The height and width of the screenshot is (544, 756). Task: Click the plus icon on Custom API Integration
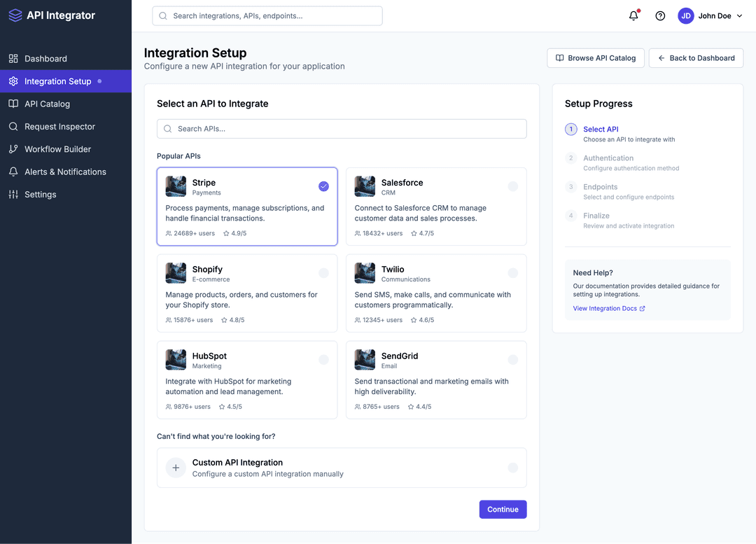176,467
